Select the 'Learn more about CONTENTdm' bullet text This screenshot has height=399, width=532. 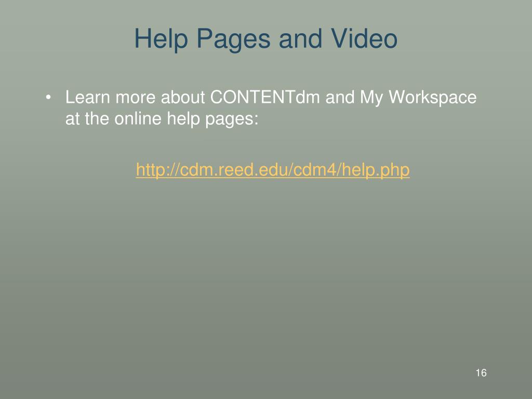[x=271, y=108]
